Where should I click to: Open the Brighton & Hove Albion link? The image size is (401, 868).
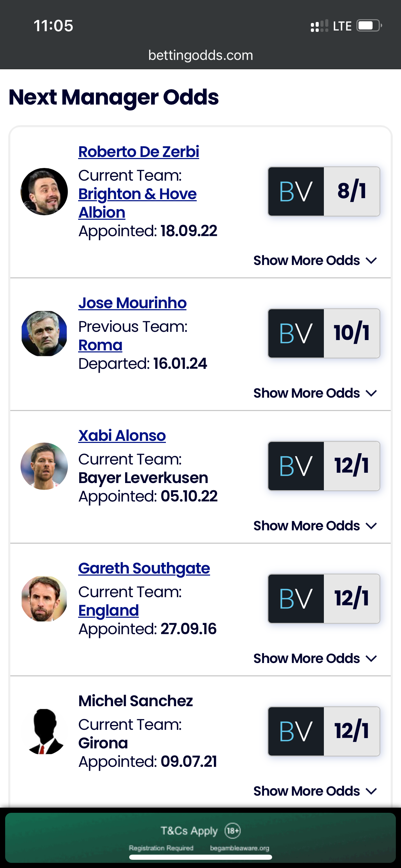click(x=137, y=203)
